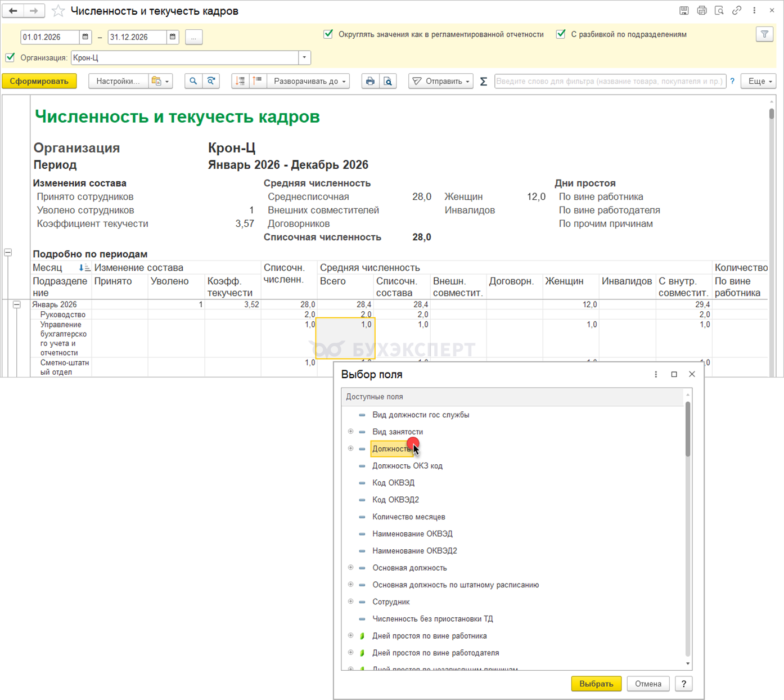Open the filter funnel icon at top right
Viewport: 784px width, 700px height.
pos(764,35)
